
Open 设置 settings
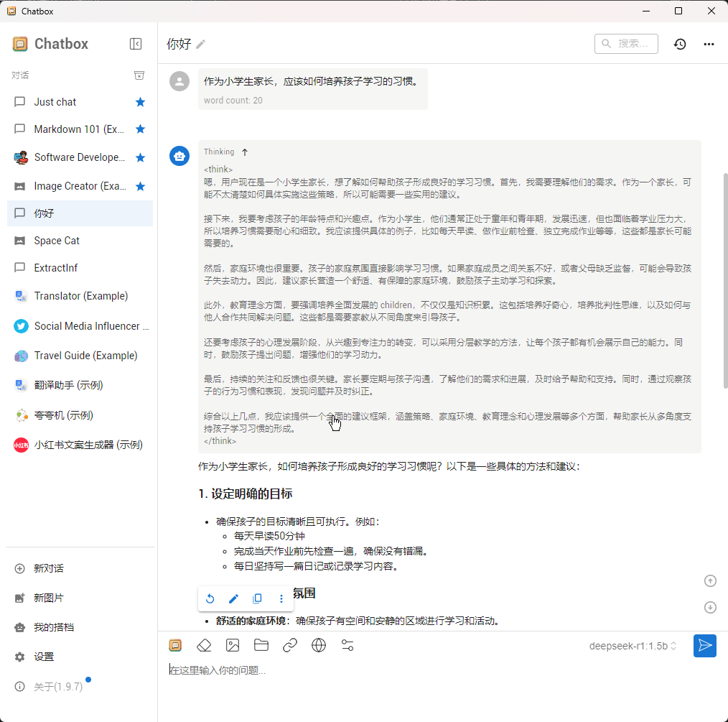tap(80, 657)
